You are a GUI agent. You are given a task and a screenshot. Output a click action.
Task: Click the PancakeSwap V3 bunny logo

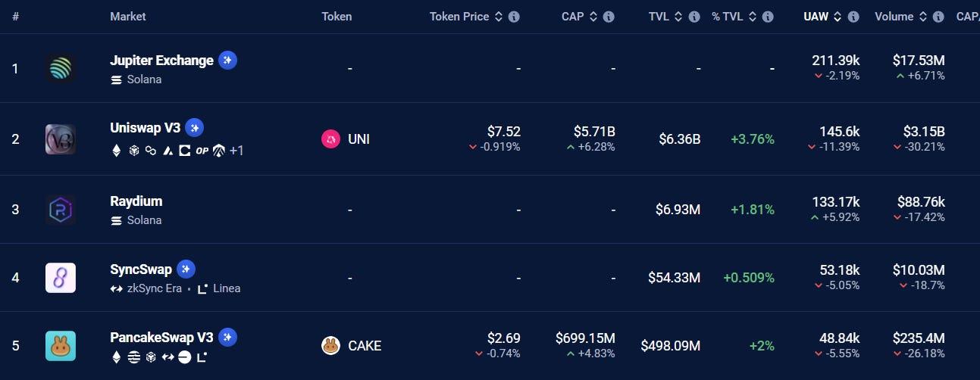click(60, 346)
